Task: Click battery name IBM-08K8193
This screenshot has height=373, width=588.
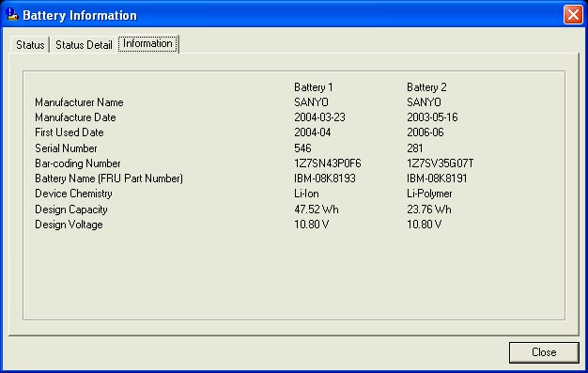Action: 325,179
